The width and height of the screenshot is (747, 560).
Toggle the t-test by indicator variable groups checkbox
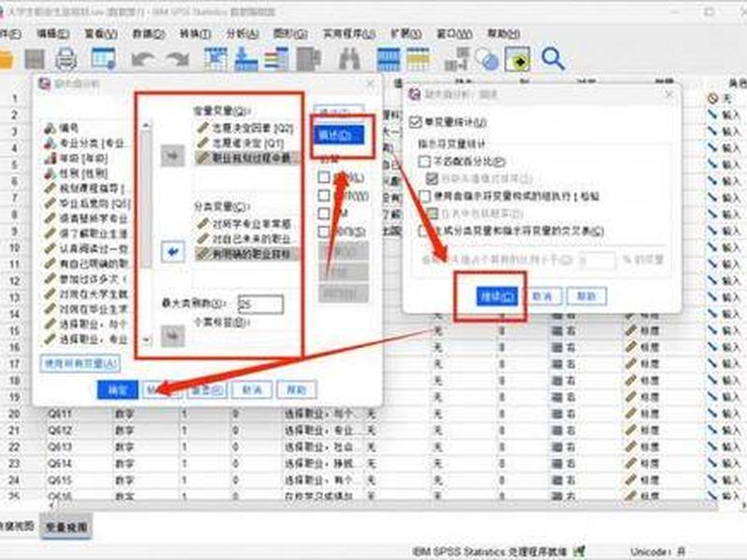(424, 196)
